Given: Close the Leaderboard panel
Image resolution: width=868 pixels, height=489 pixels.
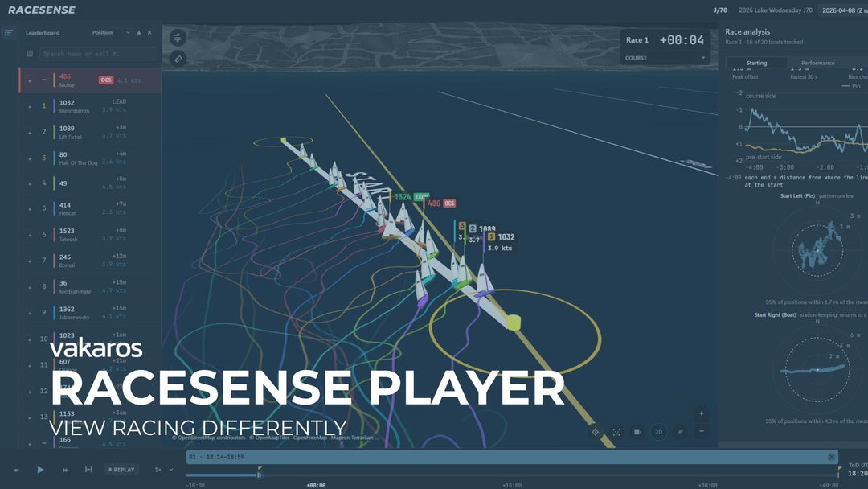Looking at the screenshot, I should 149,33.
